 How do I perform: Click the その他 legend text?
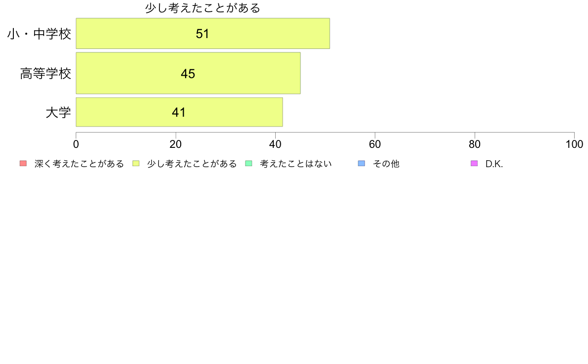click(x=386, y=164)
